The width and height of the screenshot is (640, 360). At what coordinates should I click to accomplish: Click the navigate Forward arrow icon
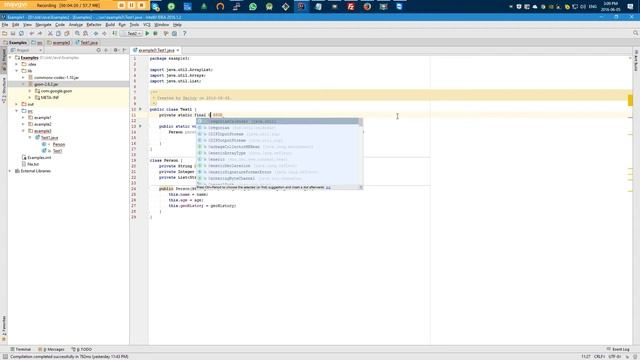[x=104, y=33]
